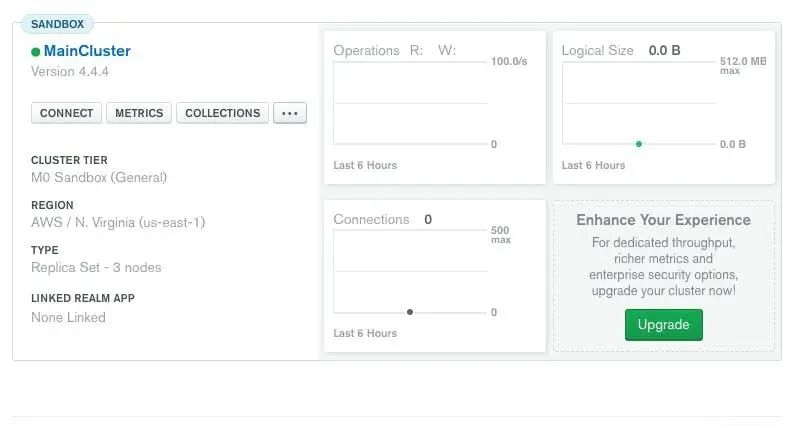The height and width of the screenshot is (426, 797).
Task: Open the Connections chart panel
Action: click(434, 276)
